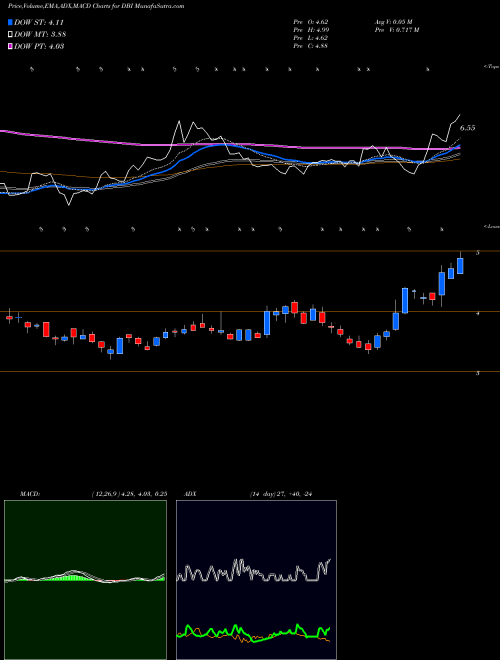Click the 'Pre O: 4.62' value
This screenshot has width=500, height=660.
tap(311, 21)
